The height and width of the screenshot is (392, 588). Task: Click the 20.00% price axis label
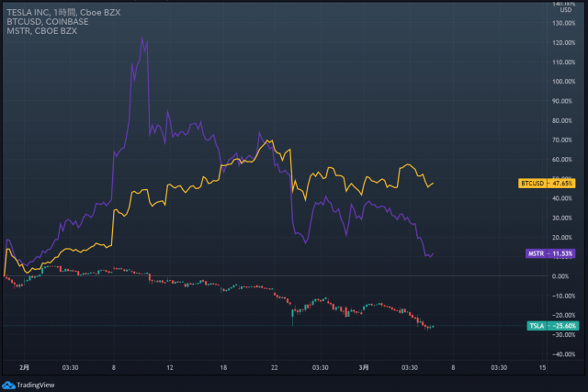(x=562, y=238)
